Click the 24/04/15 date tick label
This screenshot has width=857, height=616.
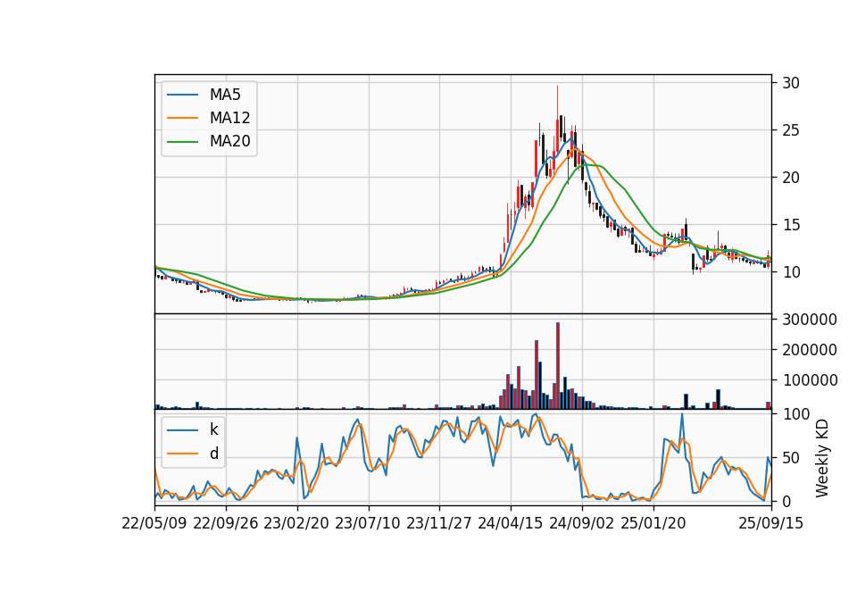[511, 523]
